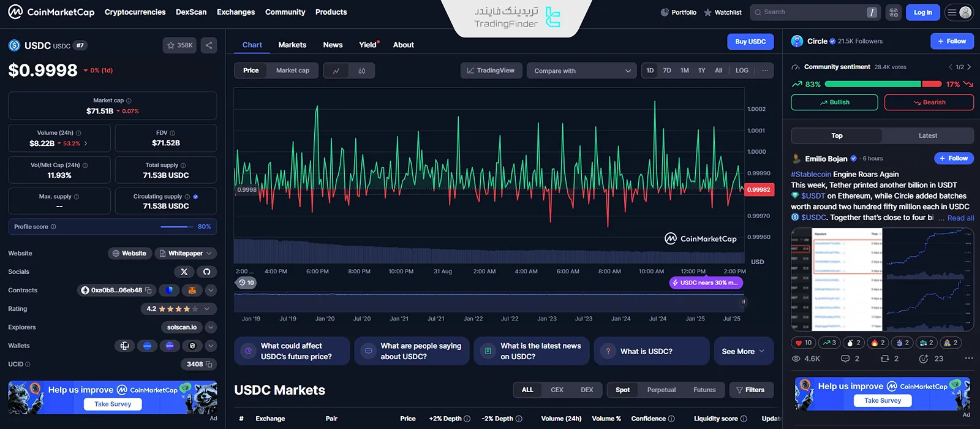Click the chart's three-dots more options icon
This screenshot has height=429, width=980.
point(765,70)
